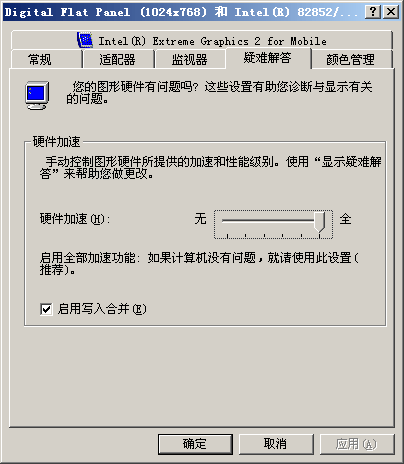Screen dimensions: 404x464
Task: Click the 应用(A) button
Action: (x=356, y=444)
